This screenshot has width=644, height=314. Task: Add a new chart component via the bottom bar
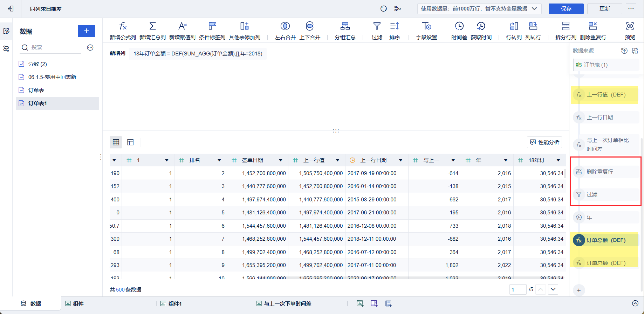coord(360,303)
